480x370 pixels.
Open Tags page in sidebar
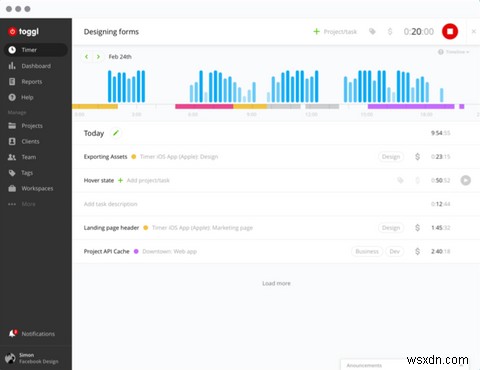click(27, 173)
